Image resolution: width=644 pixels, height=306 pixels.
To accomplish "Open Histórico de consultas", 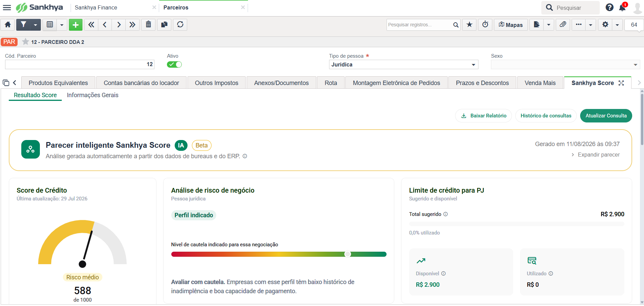I will (x=546, y=116).
